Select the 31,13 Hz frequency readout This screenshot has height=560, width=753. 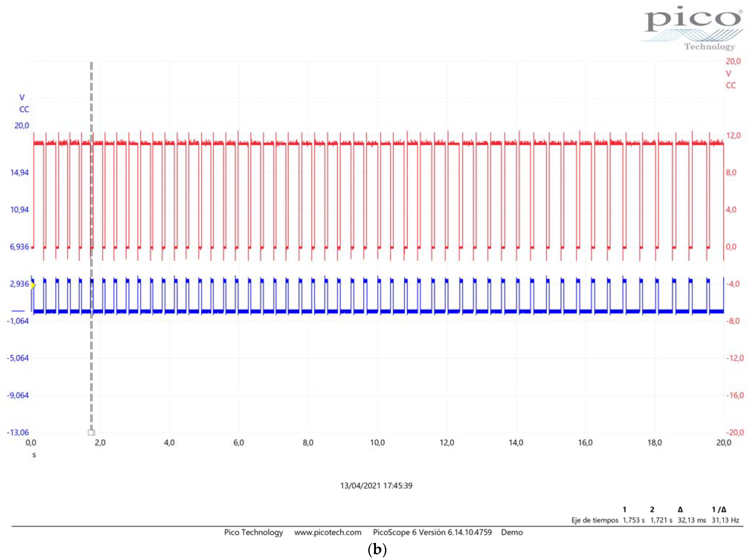(725, 520)
